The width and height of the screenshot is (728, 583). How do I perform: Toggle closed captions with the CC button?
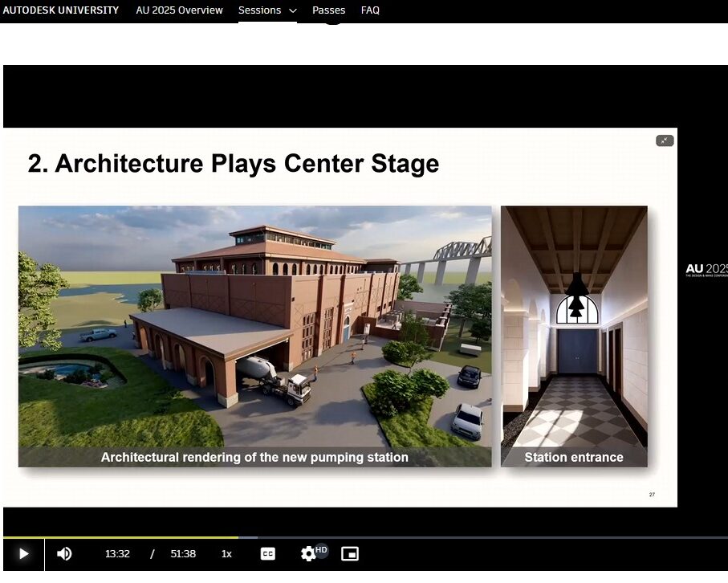(268, 553)
